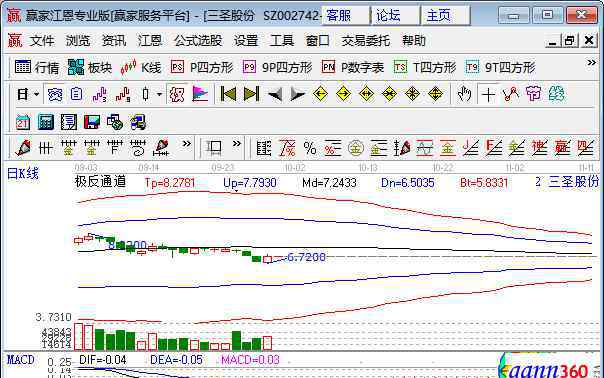This screenshot has height=378, width=604.
Task: Select the hand pan tool
Action: [464, 94]
